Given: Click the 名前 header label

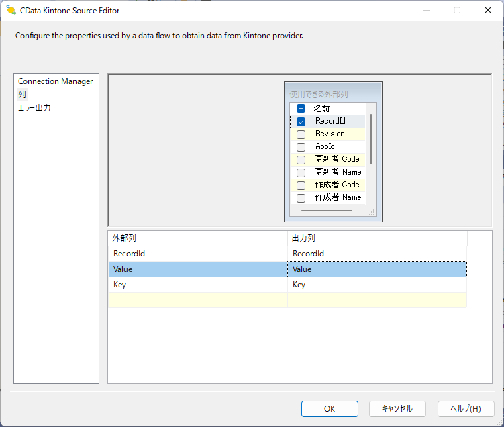Looking at the screenshot, I should [x=321, y=109].
